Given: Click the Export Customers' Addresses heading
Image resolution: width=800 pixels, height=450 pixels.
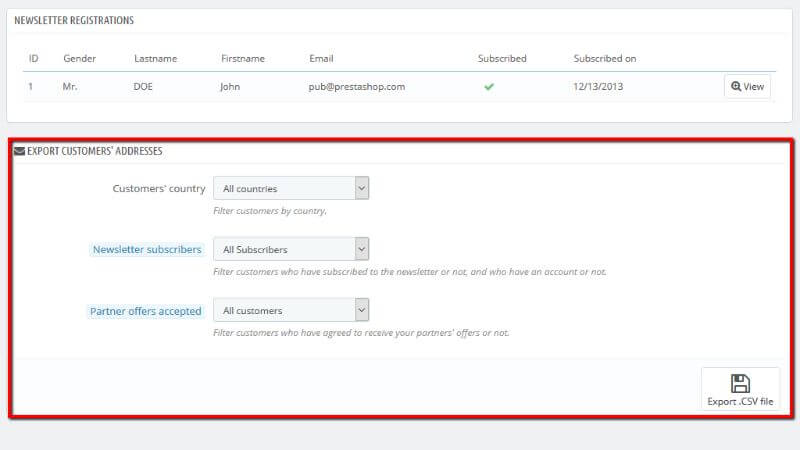Looking at the screenshot, I should pos(94,151).
